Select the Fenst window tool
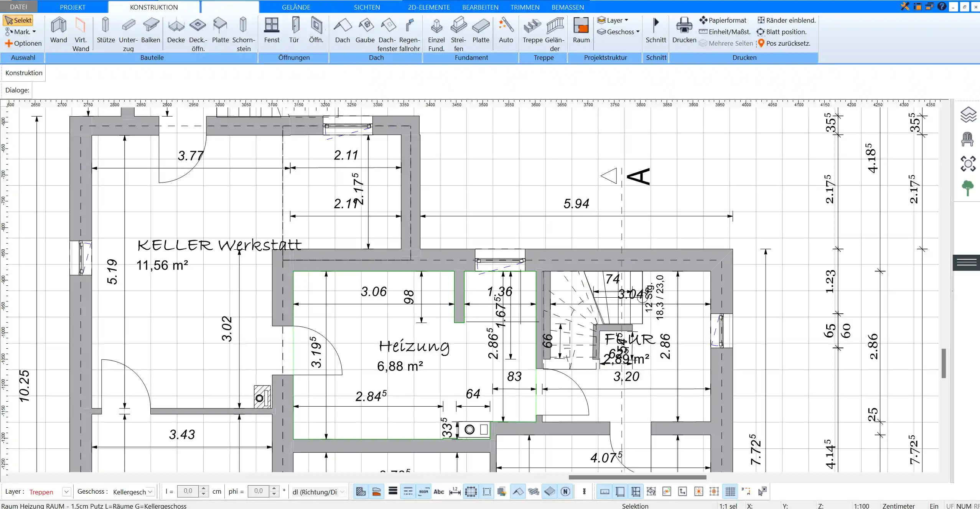The image size is (980, 509). point(272,30)
